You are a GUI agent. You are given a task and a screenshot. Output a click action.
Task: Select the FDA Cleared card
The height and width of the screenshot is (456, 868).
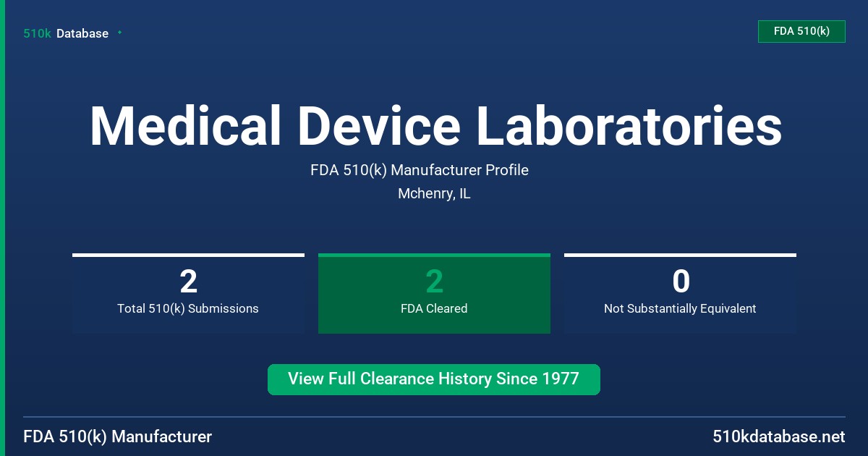pyautogui.click(x=434, y=294)
